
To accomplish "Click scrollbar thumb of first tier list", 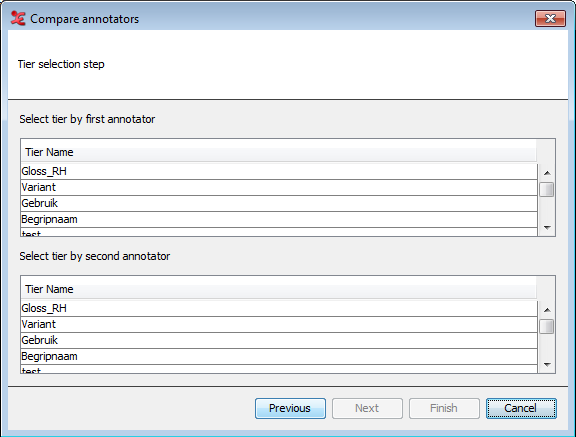I will pyautogui.click(x=547, y=190).
